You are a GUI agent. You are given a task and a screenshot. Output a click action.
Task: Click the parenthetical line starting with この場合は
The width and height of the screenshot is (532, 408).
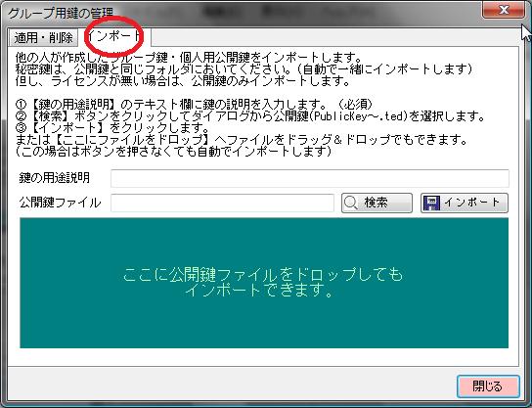point(173,152)
